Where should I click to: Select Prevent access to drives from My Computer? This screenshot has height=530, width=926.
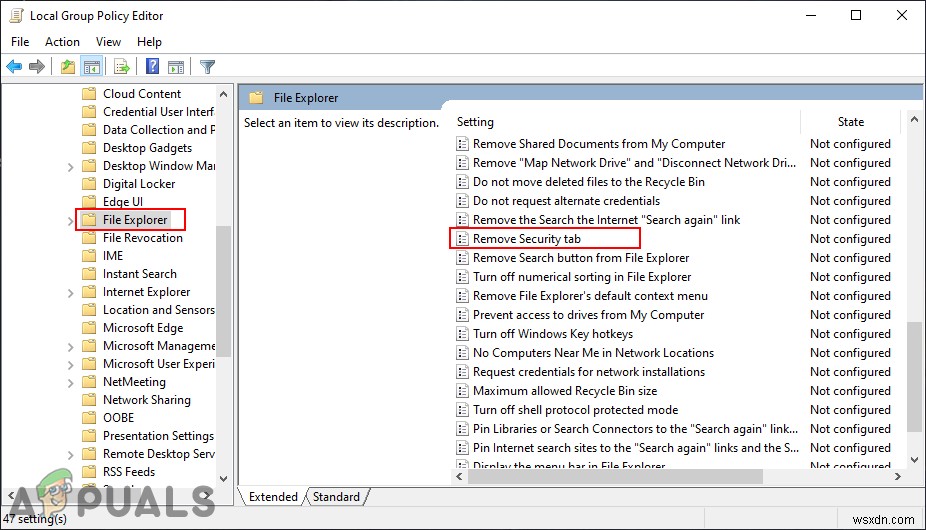[x=588, y=315]
